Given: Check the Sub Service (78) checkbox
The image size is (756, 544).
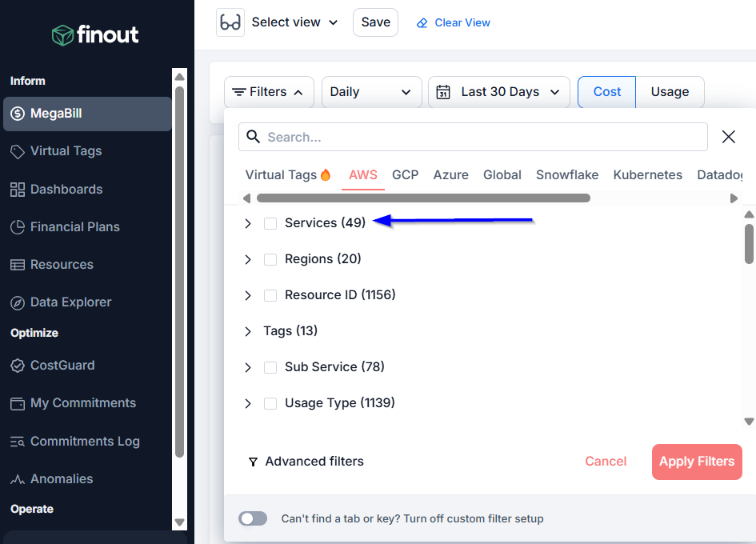Looking at the screenshot, I should pyautogui.click(x=270, y=367).
